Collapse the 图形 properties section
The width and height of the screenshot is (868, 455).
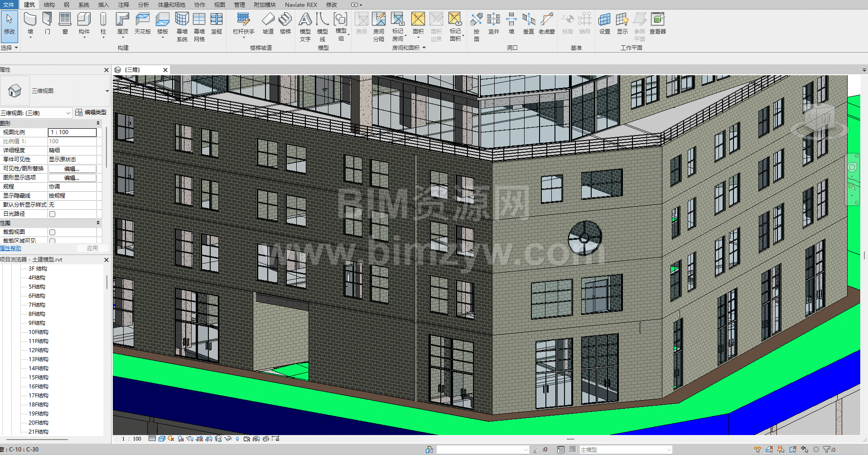tap(98, 123)
